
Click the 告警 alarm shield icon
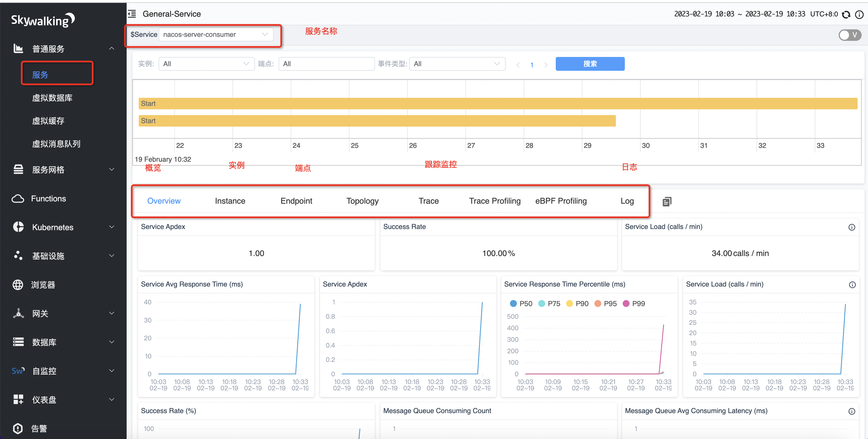(18, 429)
